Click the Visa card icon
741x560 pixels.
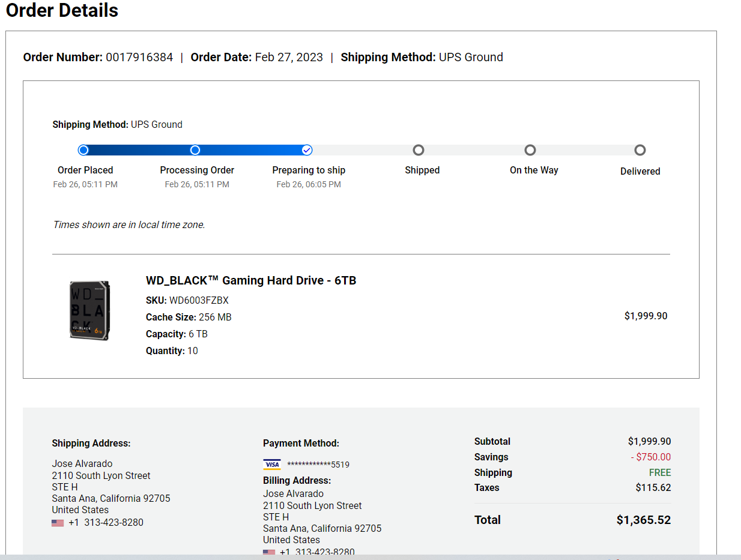pos(272,465)
